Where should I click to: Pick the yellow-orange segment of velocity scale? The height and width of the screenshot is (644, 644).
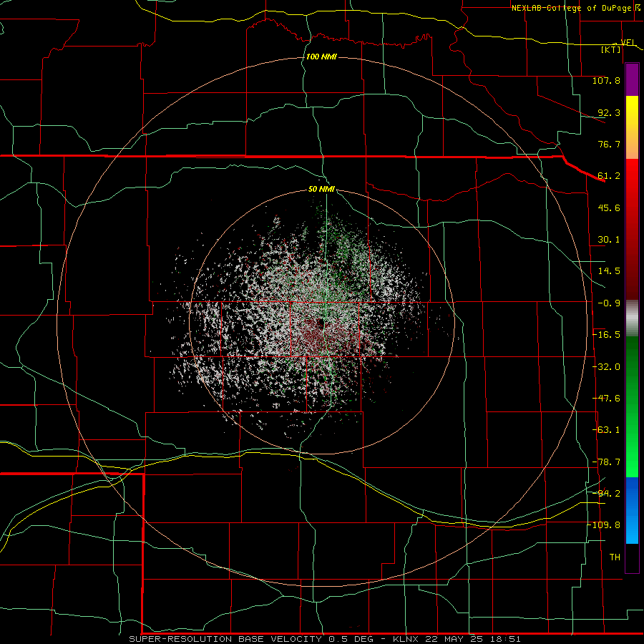(x=632, y=127)
